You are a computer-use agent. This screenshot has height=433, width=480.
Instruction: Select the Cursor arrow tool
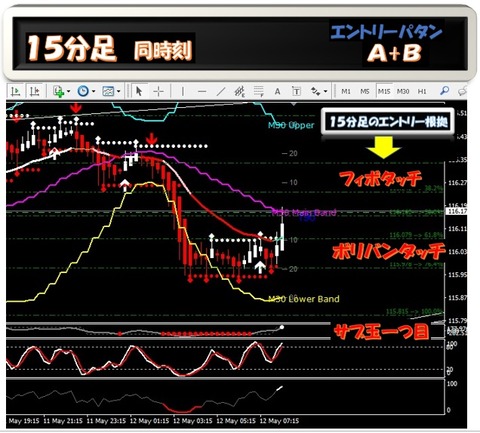[139, 91]
